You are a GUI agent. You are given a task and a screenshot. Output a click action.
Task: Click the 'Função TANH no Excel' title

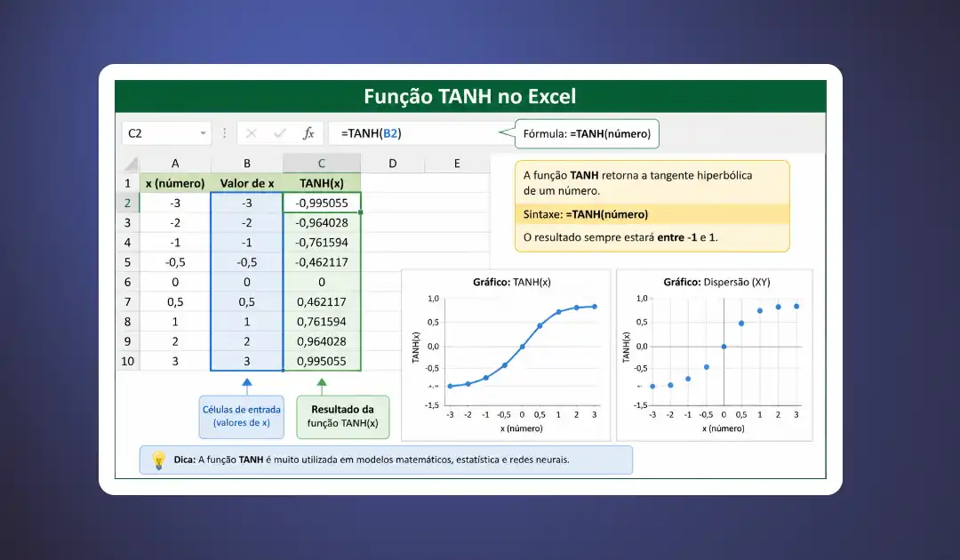click(470, 96)
